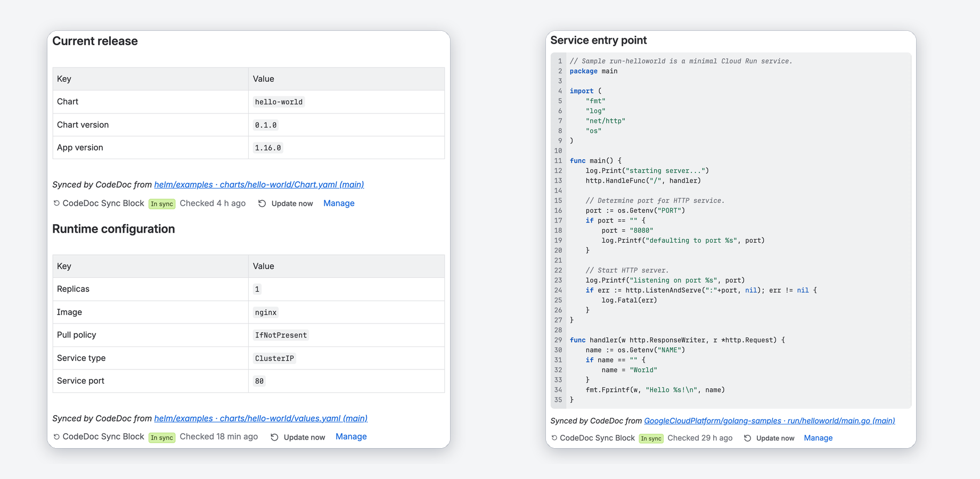Click the Checked 29 h ago status text
The width and height of the screenshot is (980, 479).
point(700,438)
